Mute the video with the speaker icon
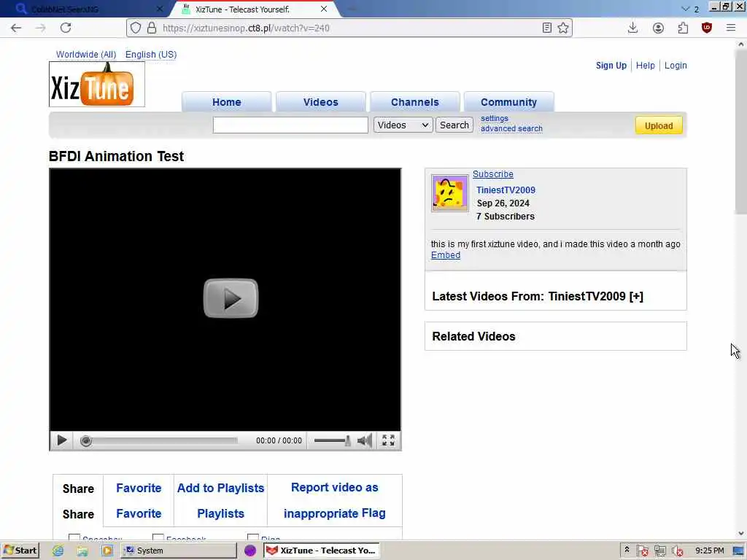The image size is (747, 560). pos(365,440)
